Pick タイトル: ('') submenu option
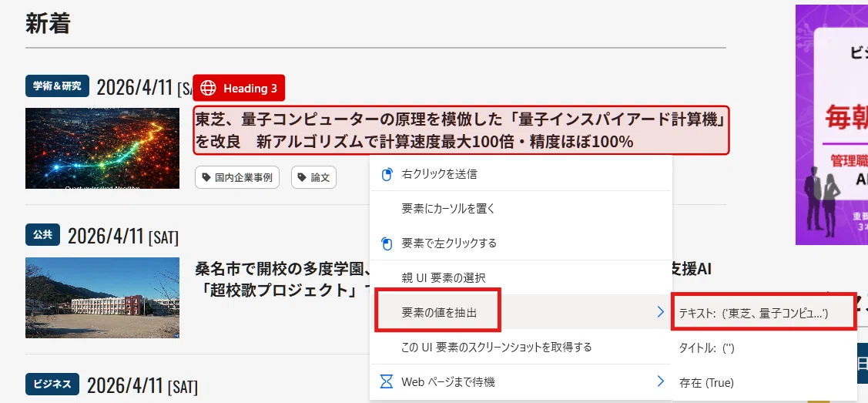Viewport: 868px width, 403px height. click(763, 348)
